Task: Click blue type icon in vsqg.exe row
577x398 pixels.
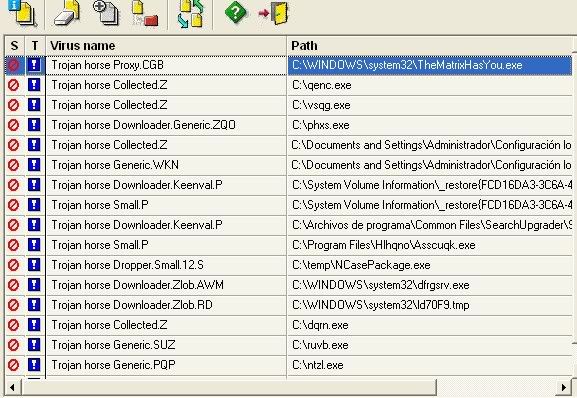Action: pyautogui.click(x=34, y=105)
